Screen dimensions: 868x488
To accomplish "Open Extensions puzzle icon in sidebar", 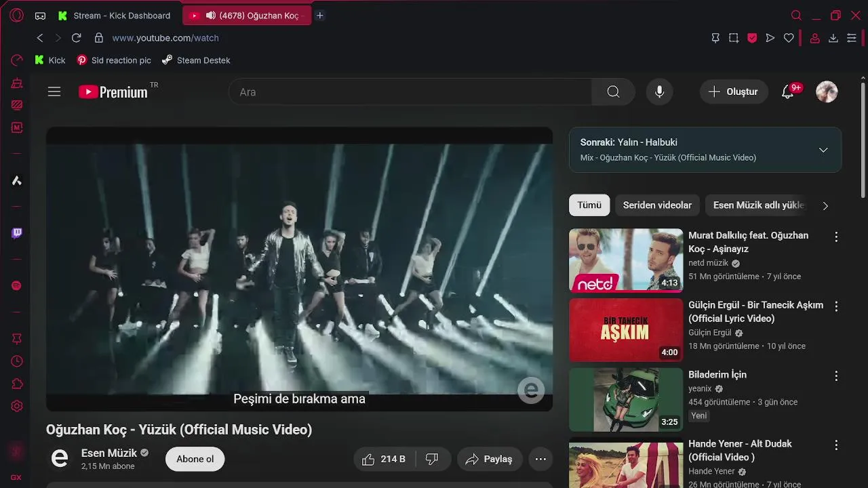I will coord(17,384).
